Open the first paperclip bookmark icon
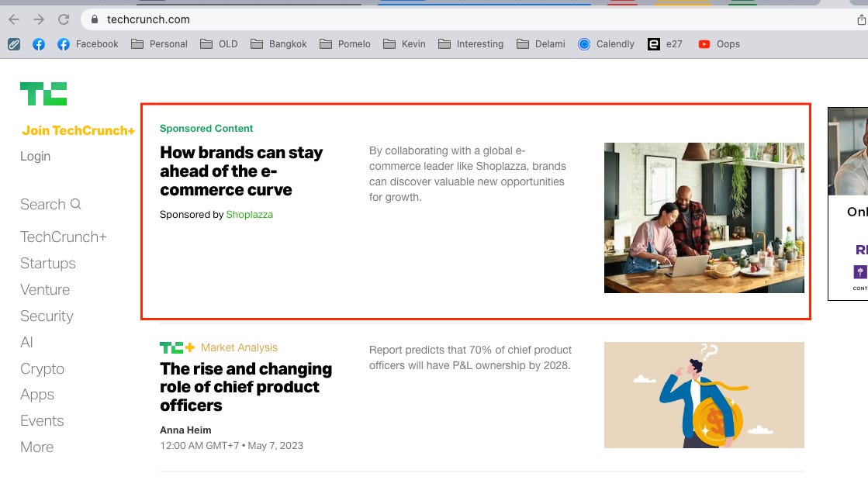The height and width of the screenshot is (480, 868). [14, 44]
